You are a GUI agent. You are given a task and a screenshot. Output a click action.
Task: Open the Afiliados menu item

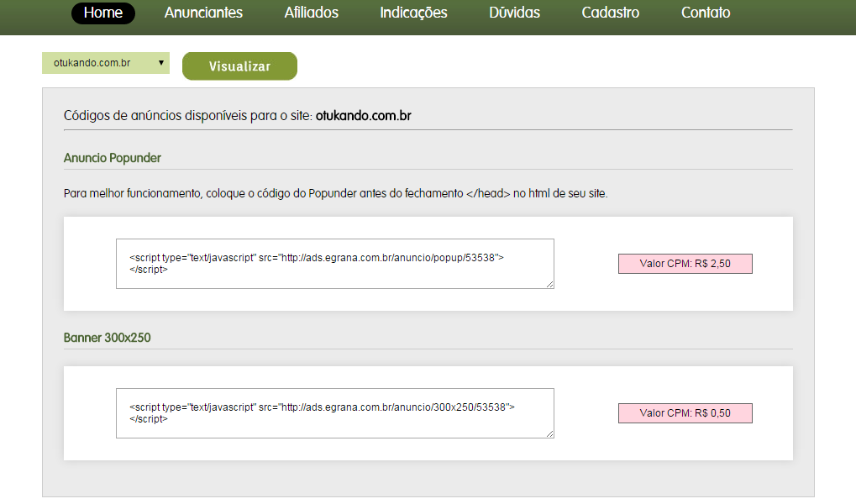click(x=311, y=13)
